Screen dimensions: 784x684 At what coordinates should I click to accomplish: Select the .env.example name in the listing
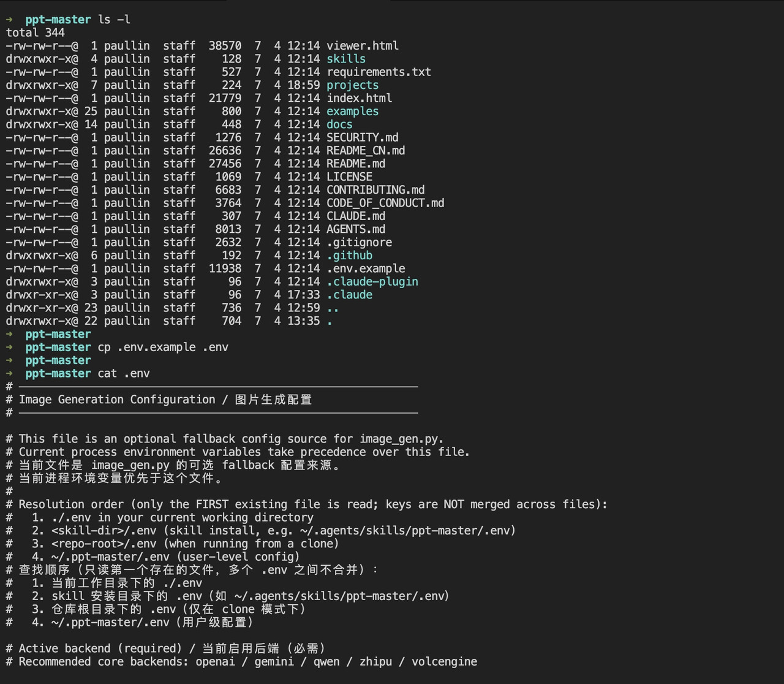pyautogui.click(x=366, y=268)
